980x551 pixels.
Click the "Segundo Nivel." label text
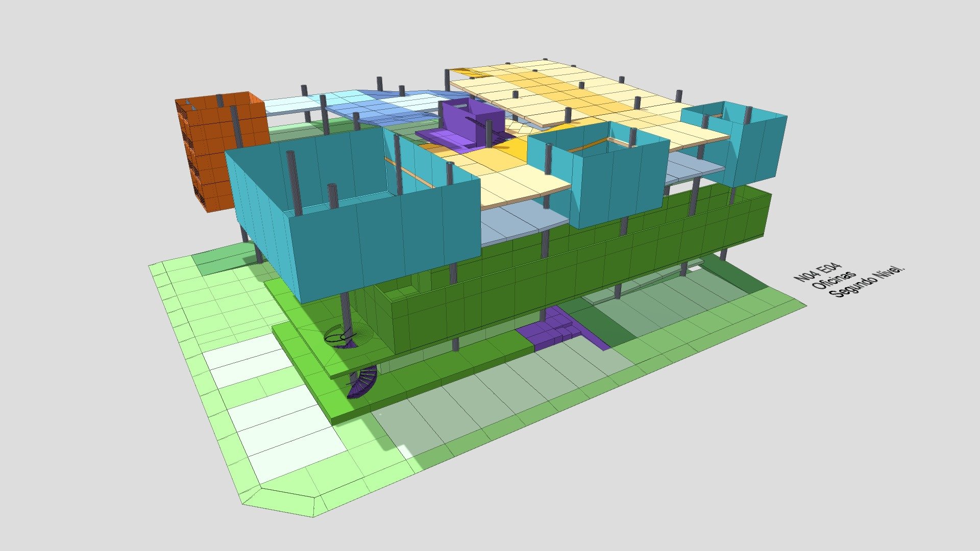(866, 282)
